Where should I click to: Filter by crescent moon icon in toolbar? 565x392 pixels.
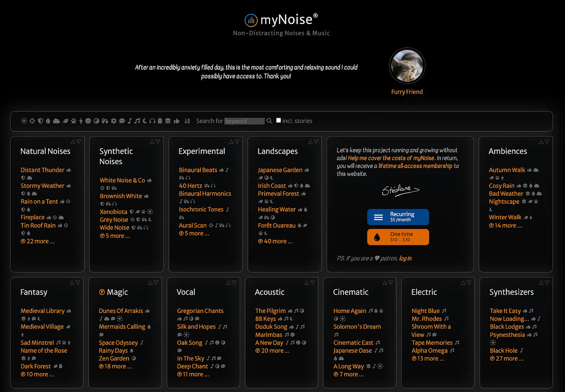pos(145,121)
